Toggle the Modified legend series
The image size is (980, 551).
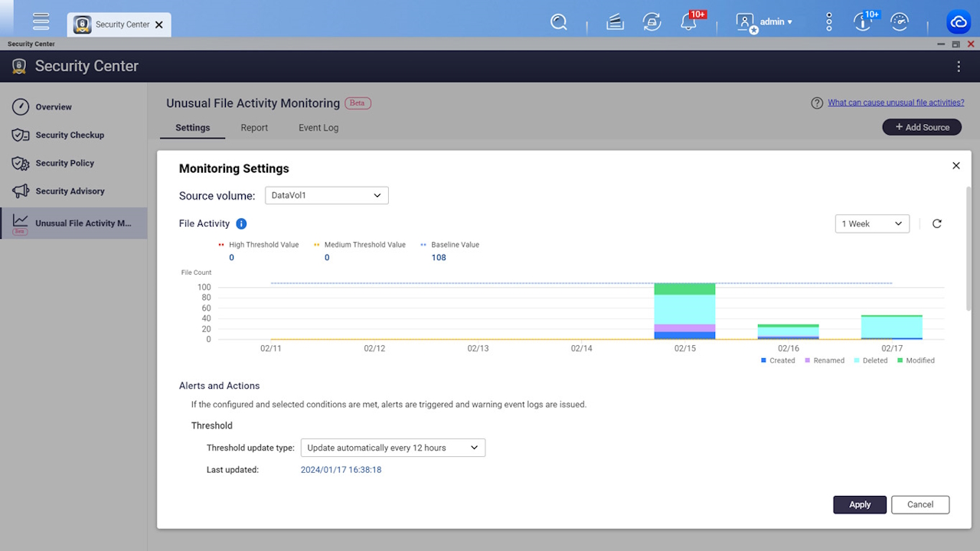(916, 360)
